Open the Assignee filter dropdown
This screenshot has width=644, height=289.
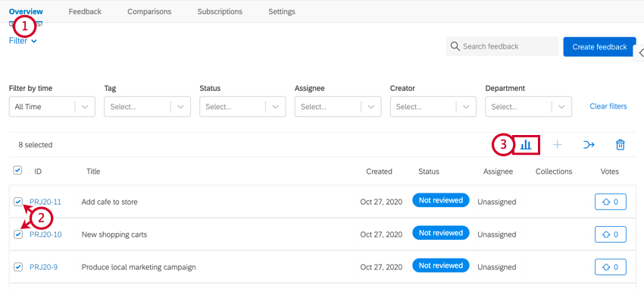pyautogui.click(x=338, y=106)
